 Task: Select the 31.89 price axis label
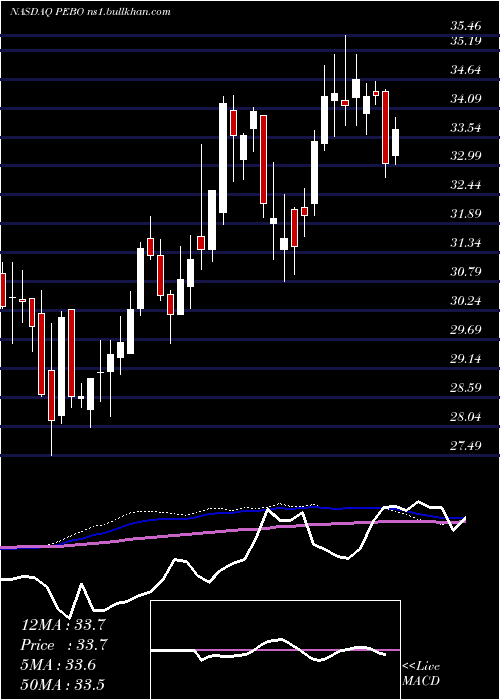click(x=466, y=214)
